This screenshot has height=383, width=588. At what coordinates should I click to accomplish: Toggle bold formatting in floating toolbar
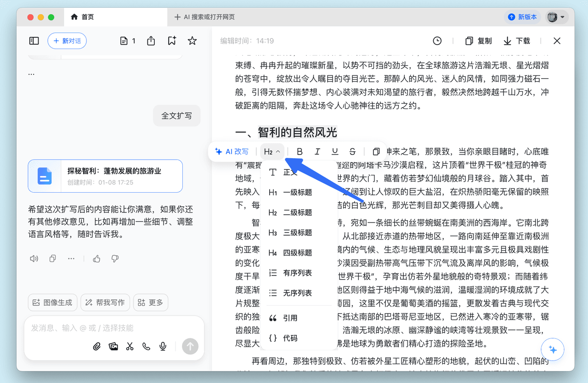tap(300, 152)
